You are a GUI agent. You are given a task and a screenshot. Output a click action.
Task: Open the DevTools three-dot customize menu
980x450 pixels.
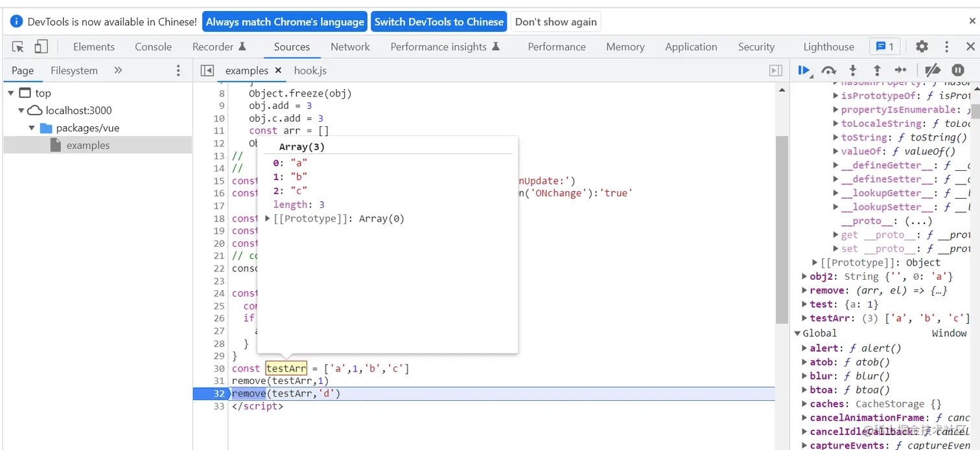(946, 47)
